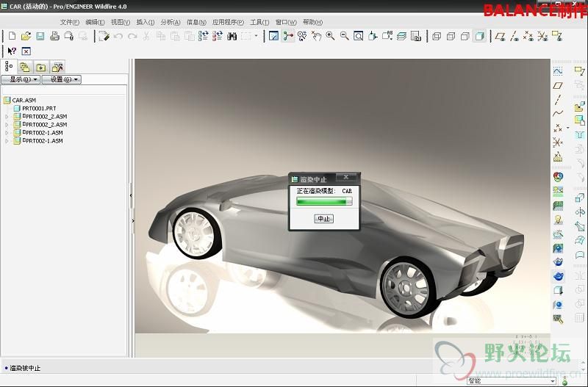This screenshot has height=387, width=588.
Task: Open the 视图(V) menu
Action: click(121, 22)
